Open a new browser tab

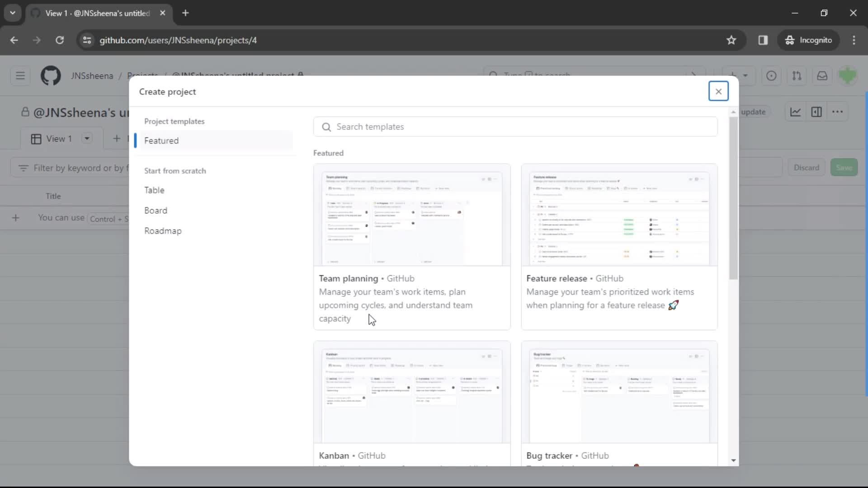(x=185, y=13)
